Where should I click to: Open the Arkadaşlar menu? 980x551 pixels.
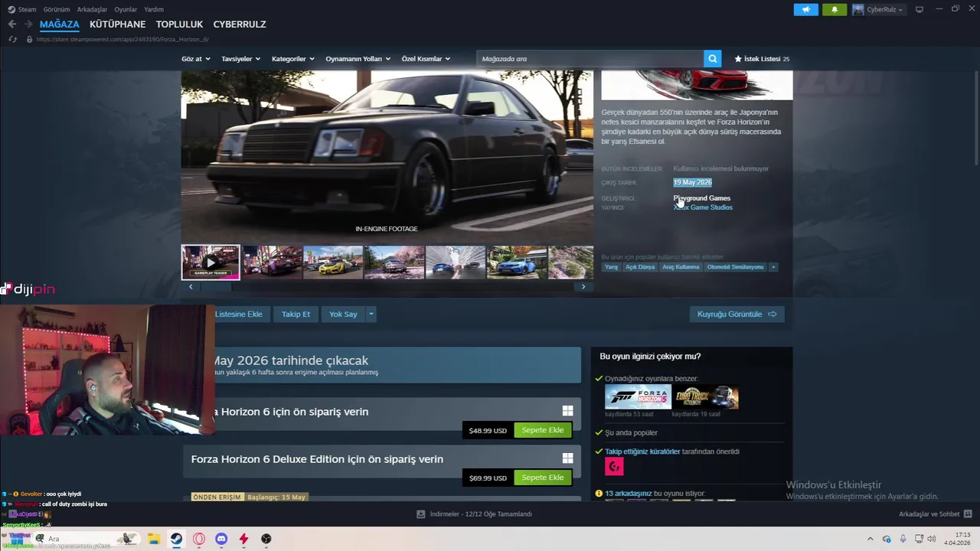pos(93,9)
